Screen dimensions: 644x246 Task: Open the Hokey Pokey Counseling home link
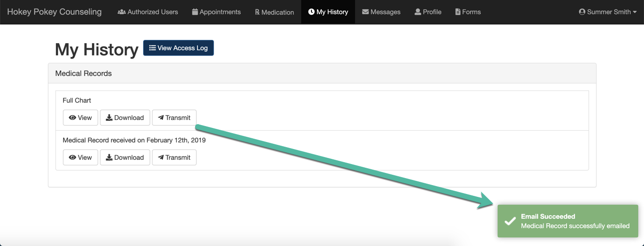tap(54, 12)
